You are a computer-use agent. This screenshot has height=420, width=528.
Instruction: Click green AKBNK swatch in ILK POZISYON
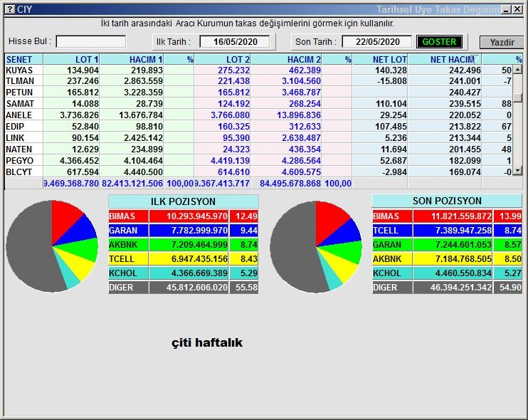coord(128,245)
